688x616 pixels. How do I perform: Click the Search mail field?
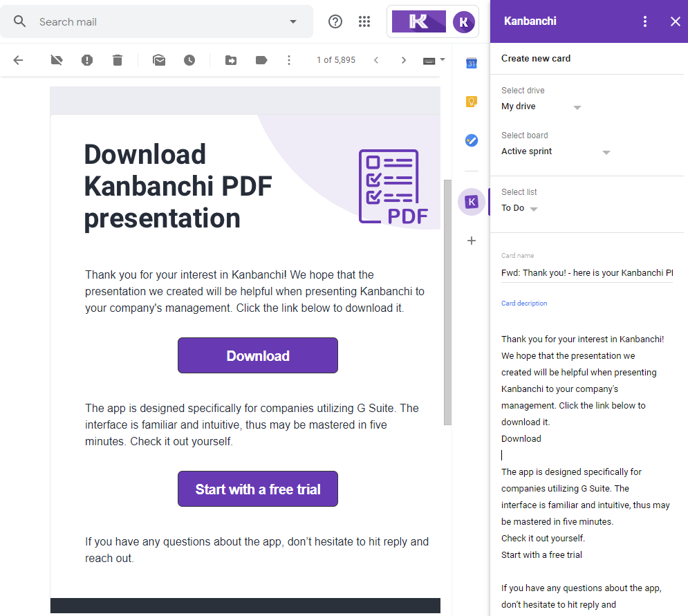(x=158, y=21)
